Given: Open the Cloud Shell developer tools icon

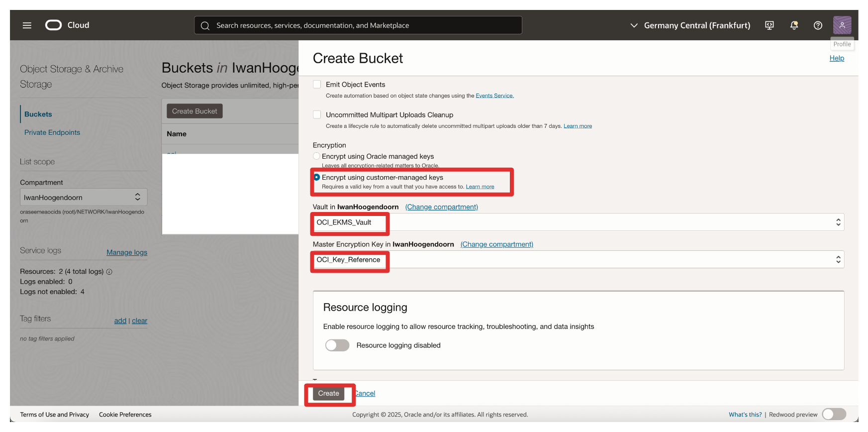Looking at the screenshot, I should click(769, 25).
